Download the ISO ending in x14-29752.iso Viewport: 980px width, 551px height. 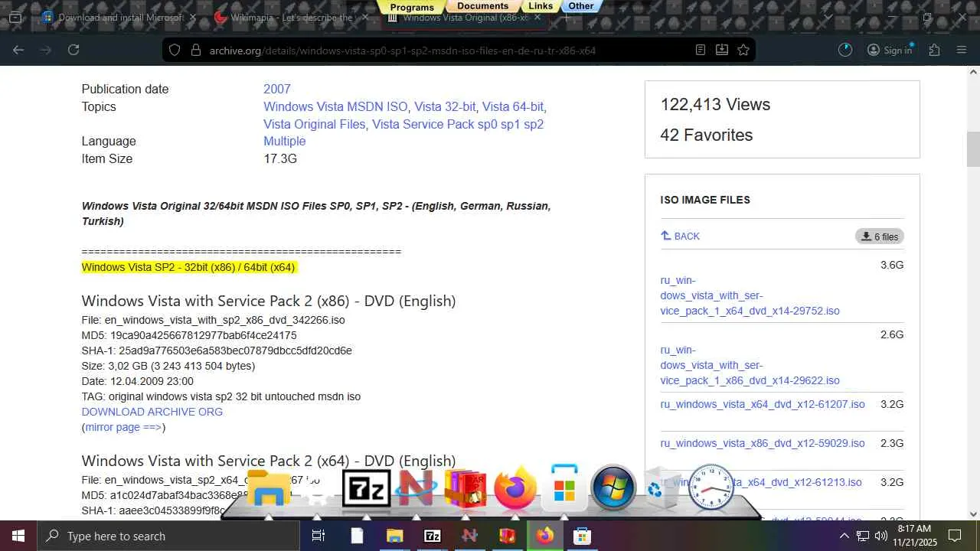[x=750, y=295]
